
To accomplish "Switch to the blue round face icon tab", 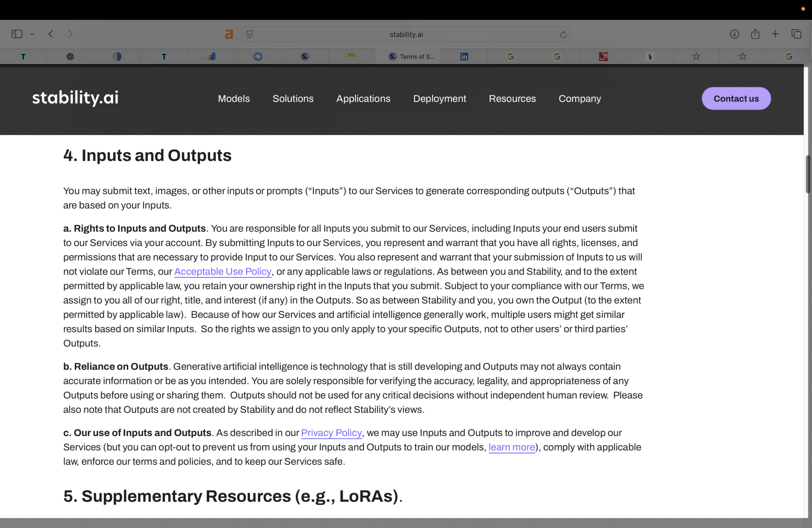I will tap(258, 57).
